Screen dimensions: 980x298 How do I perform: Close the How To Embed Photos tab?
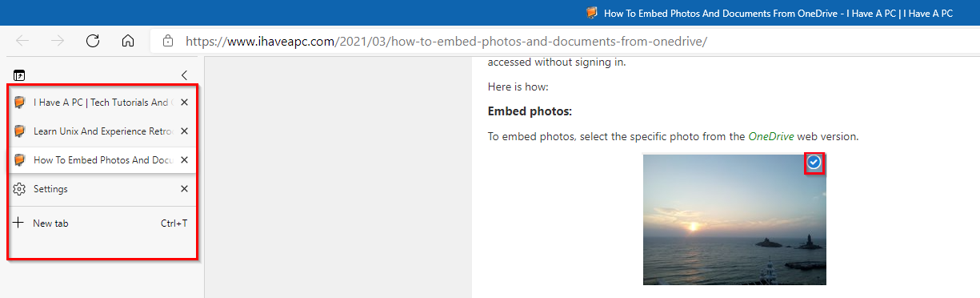184,160
